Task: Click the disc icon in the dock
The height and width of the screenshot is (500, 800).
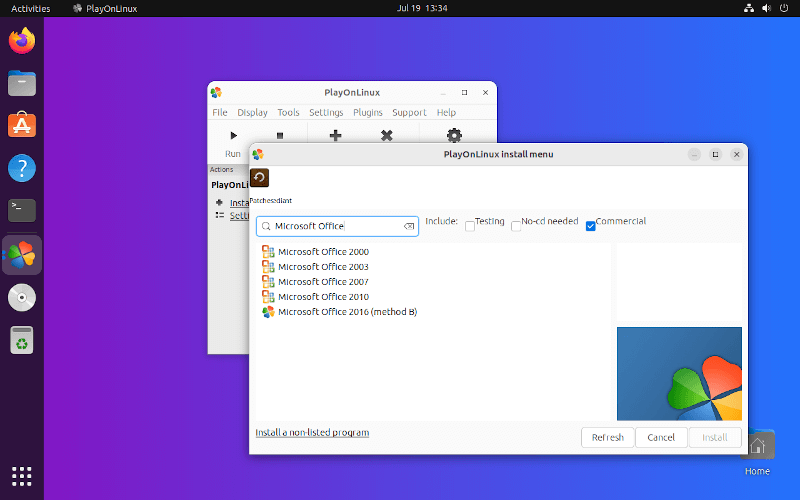Action: [x=22, y=297]
